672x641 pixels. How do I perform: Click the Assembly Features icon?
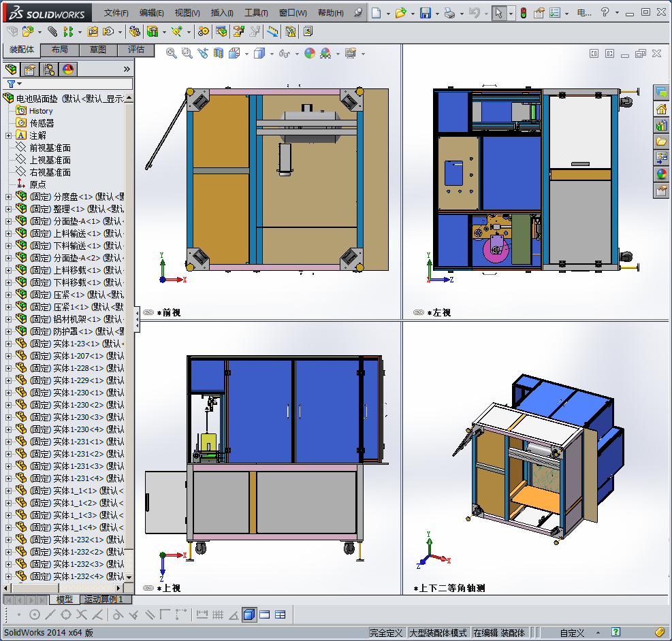152,31
